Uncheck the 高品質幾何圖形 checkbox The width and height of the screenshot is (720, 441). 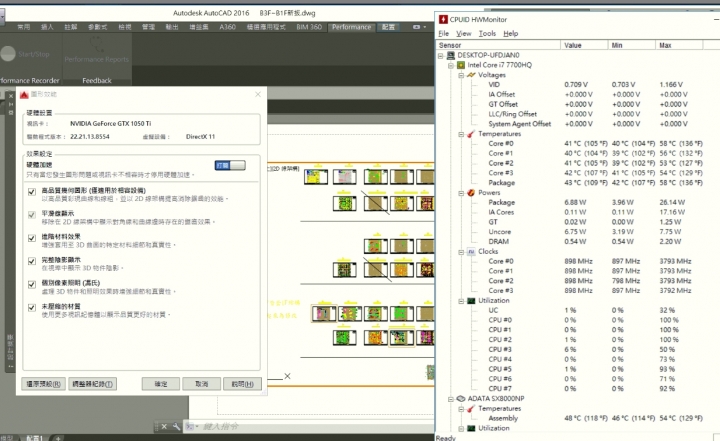pos(32,192)
